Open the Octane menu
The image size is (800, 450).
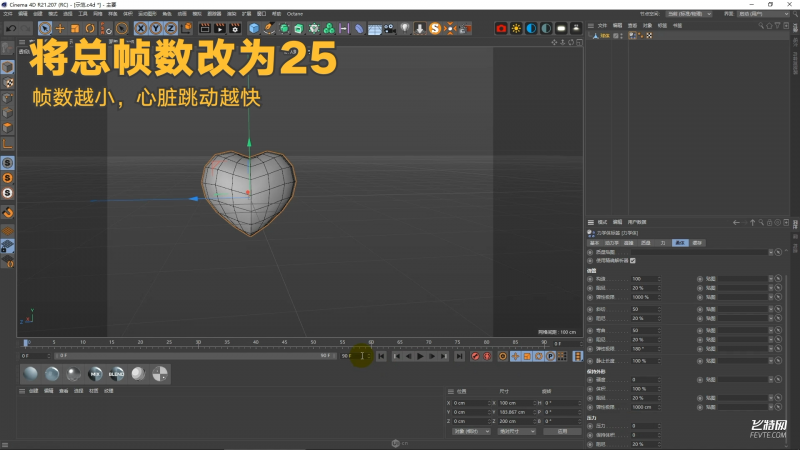tap(294, 14)
